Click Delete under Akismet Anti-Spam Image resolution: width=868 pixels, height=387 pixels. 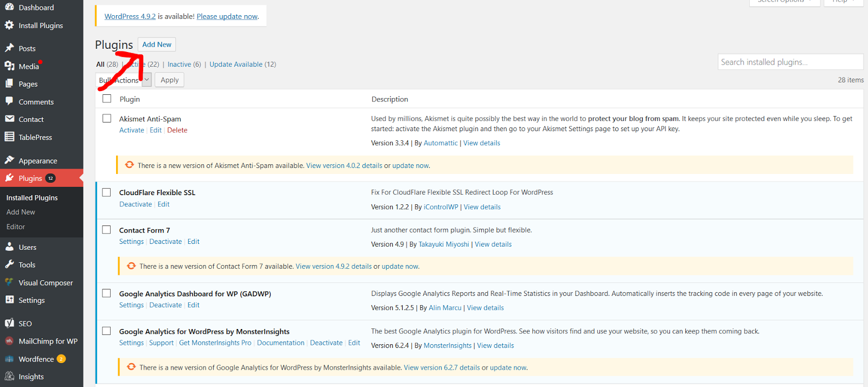pyautogui.click(x=177, y=130)
